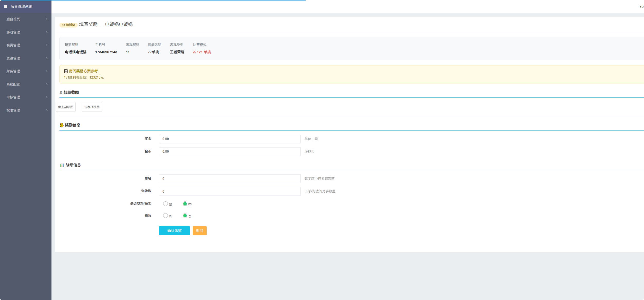Expand the 财务管理 chevron
644x300 pixels.
[47, 71]
